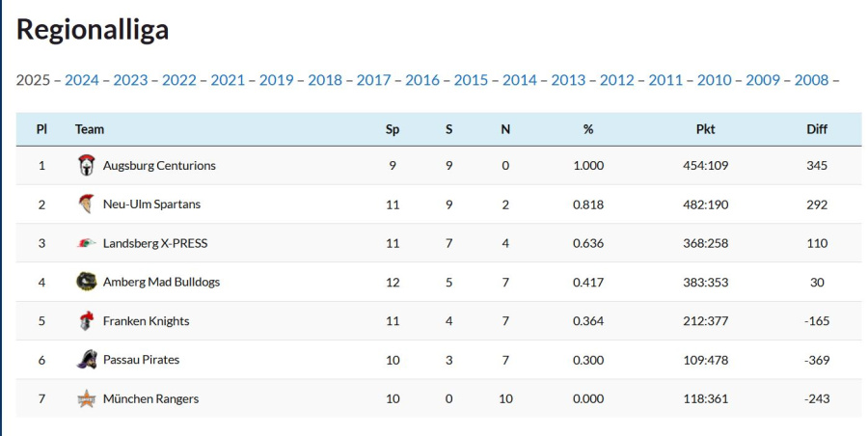Click the München Rangers star logo
Screen dimensions: 868x436
pos(87,398)
